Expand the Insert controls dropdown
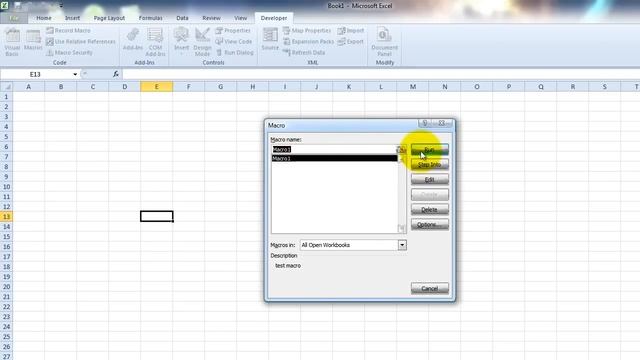Screen dimensions: 640x360 coord(181,42)
